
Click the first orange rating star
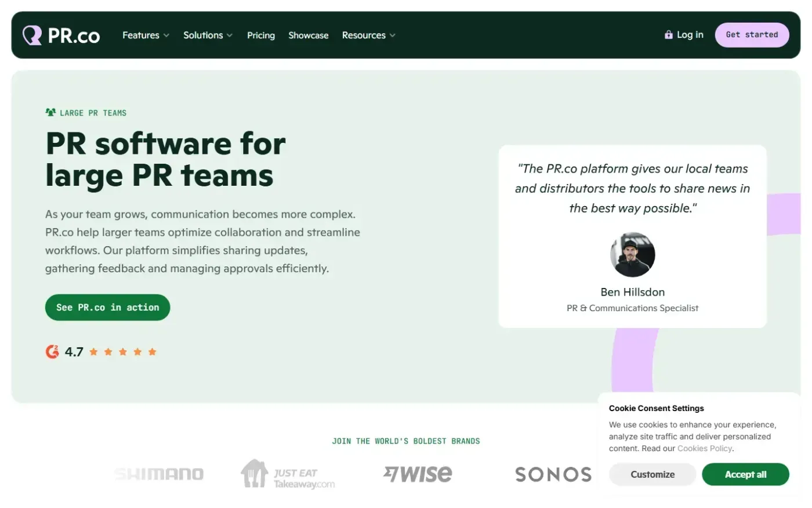pos(93,352)
